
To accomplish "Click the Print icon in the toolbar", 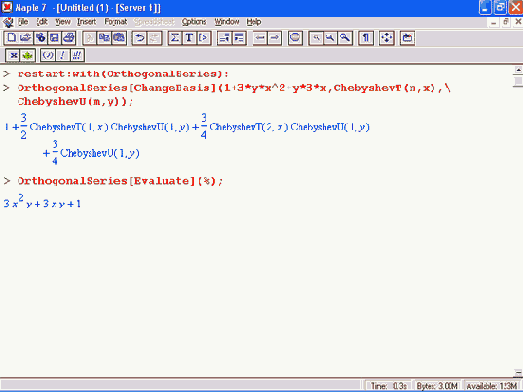I will click(69, 38).
